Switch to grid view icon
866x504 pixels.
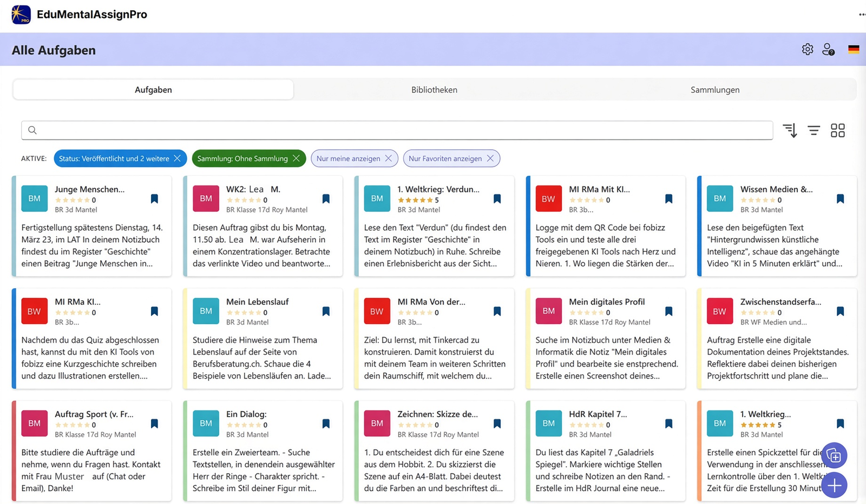[838, 130]
